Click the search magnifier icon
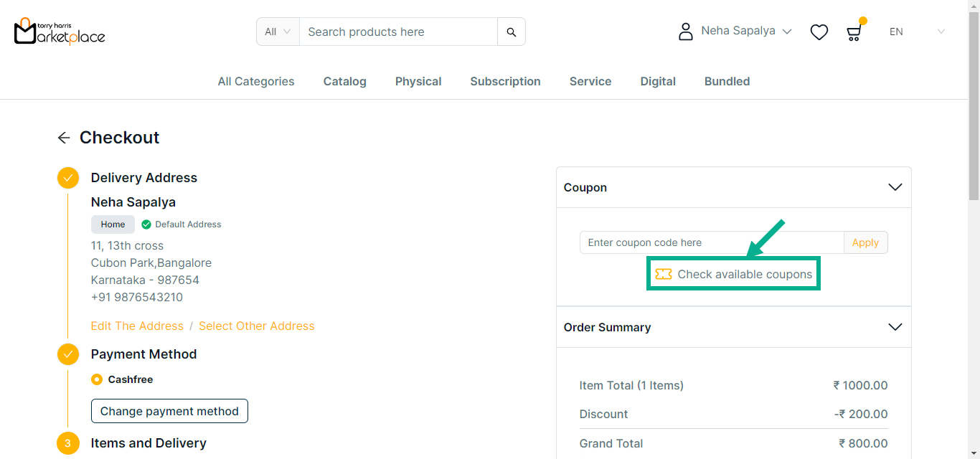 [x=511, y=32]
